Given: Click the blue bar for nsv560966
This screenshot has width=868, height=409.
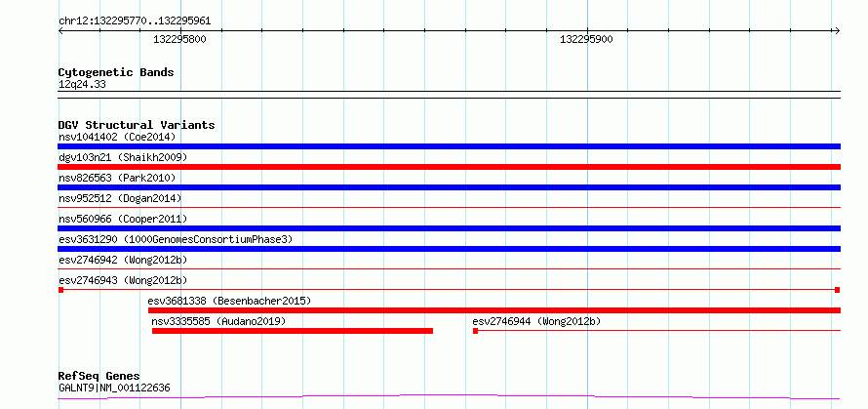Looking at the screenshot, I should coord(450,228).
